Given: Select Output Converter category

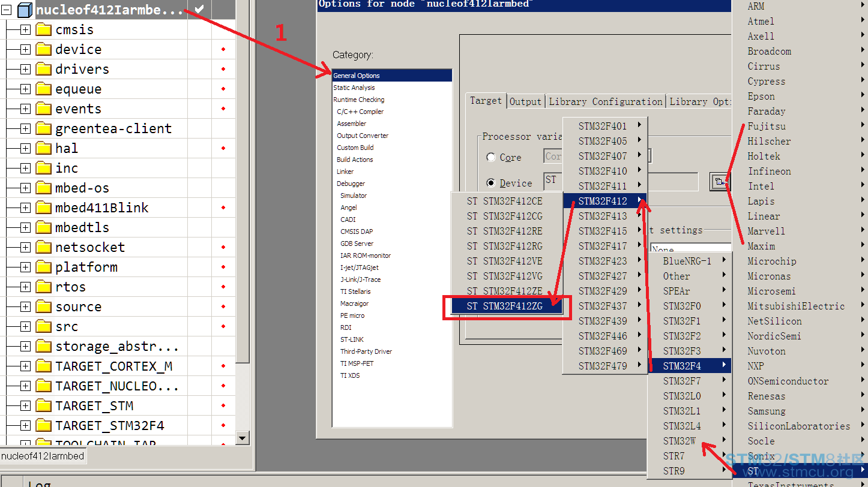Looking at the screenshot, I should pyautogui.click(x=363, y=136).
